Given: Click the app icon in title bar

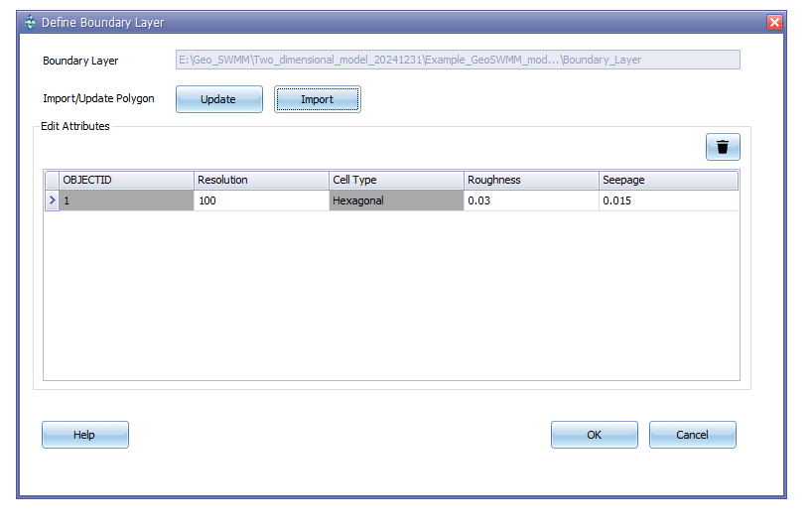Looking at the screenshot, I should point(30,22).
